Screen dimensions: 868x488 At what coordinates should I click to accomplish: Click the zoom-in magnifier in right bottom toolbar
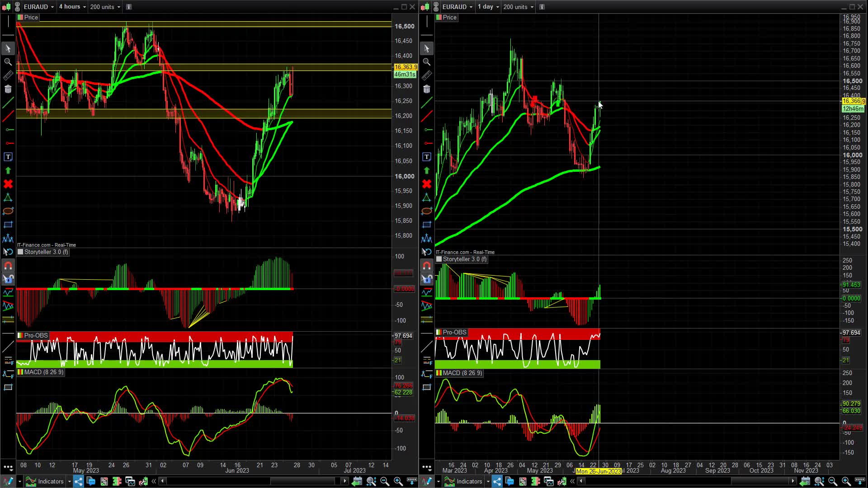click(x=846, y=481)
